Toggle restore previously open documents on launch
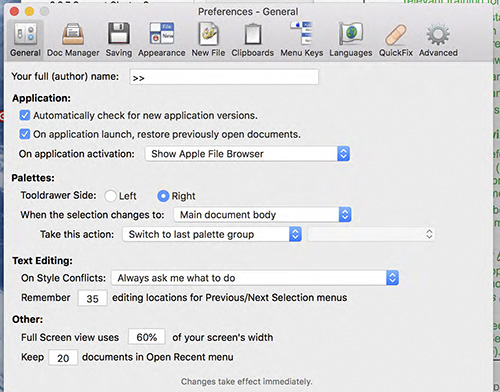500x392 pixels. [25, 134]
